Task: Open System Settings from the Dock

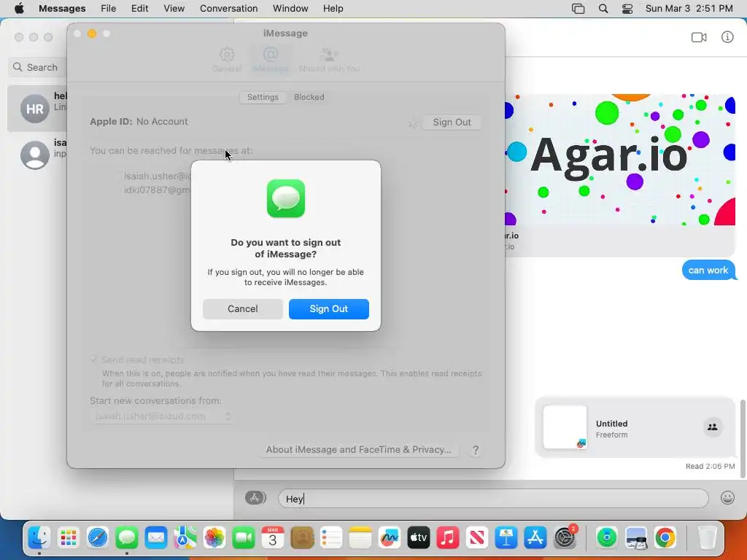Action: coord(565,538)
